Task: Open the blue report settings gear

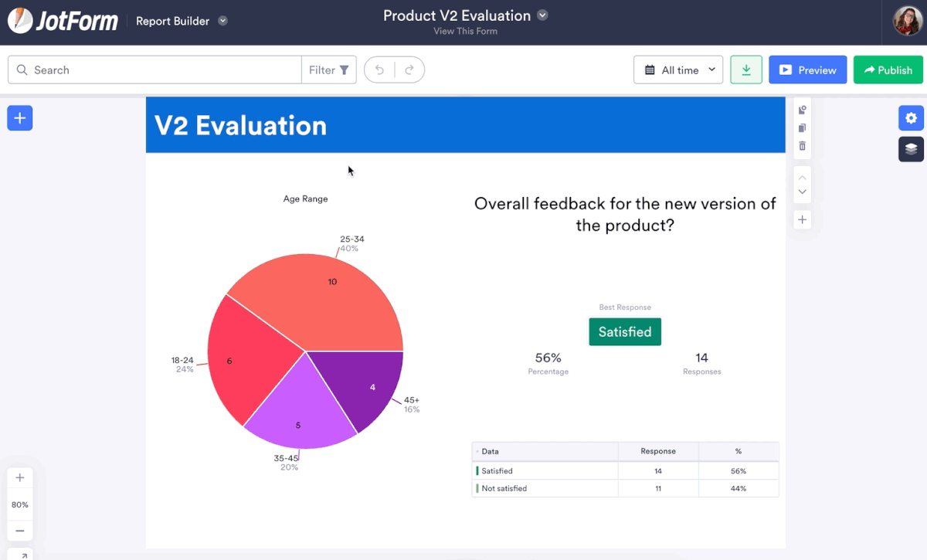Action: click(911, 118)
